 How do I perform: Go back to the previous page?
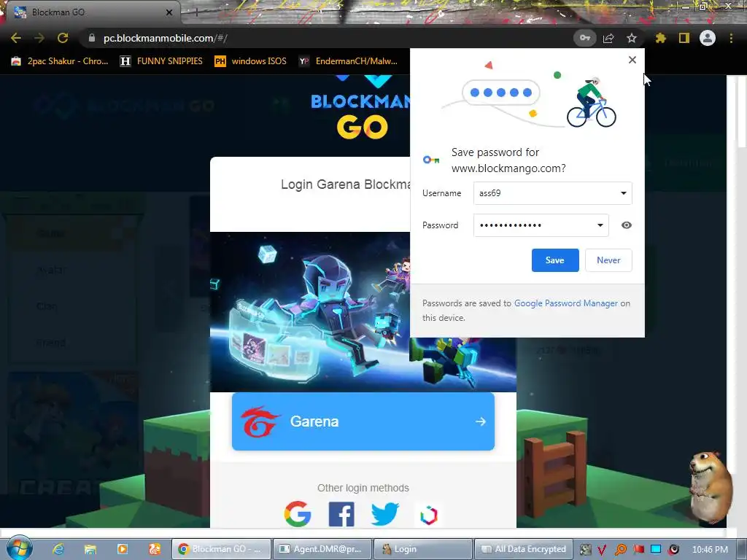coord(16,38)
